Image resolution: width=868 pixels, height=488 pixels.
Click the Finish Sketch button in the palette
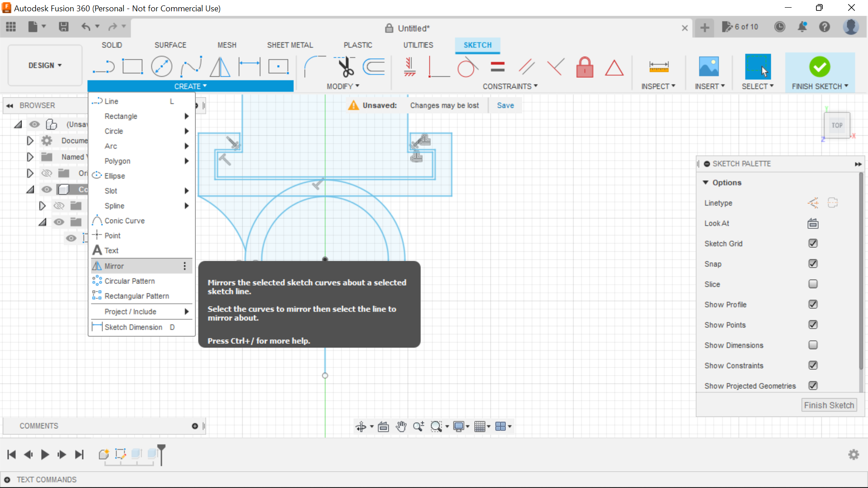point(829,405)
